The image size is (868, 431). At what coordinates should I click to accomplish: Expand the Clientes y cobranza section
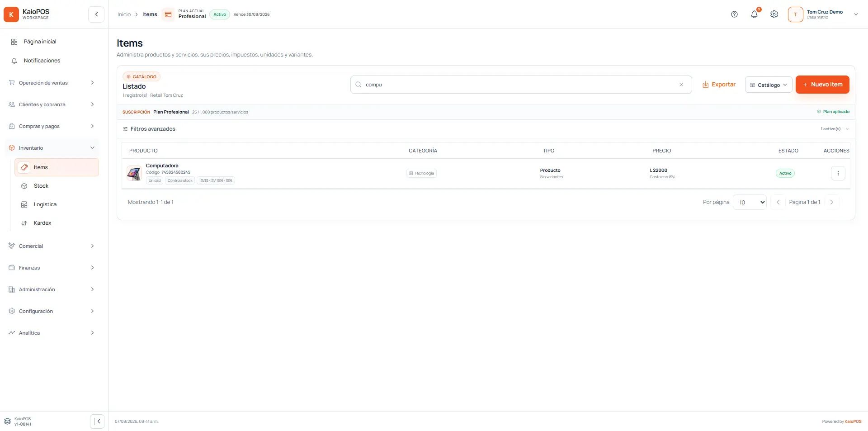[52, 104]
